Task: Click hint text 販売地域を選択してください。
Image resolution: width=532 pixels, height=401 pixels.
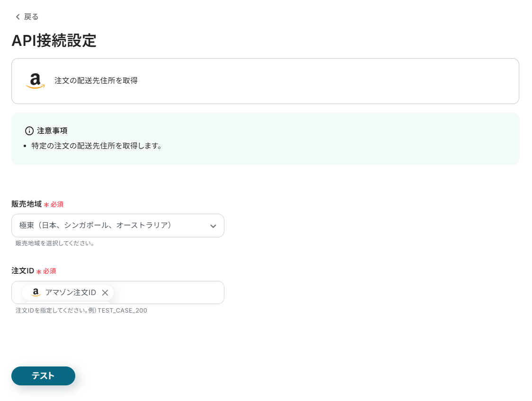Action: tap(55, 244)
